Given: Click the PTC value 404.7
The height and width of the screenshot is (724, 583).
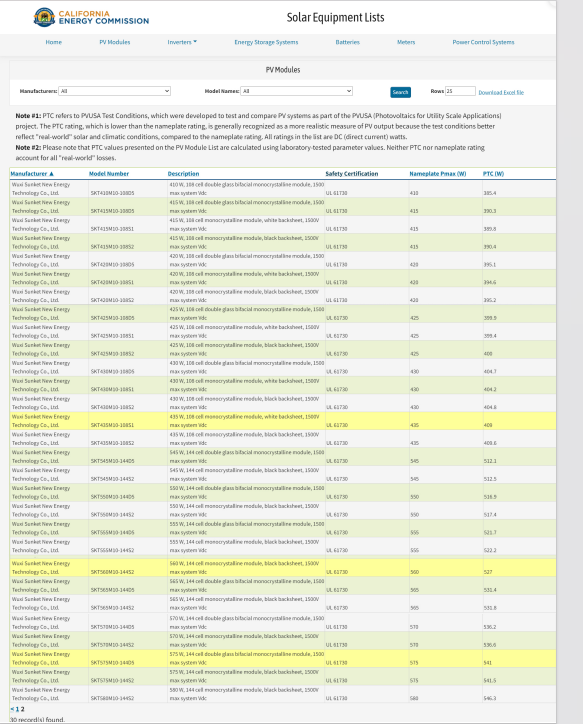Looking at the screenshot, I should (x=490, y=372).
